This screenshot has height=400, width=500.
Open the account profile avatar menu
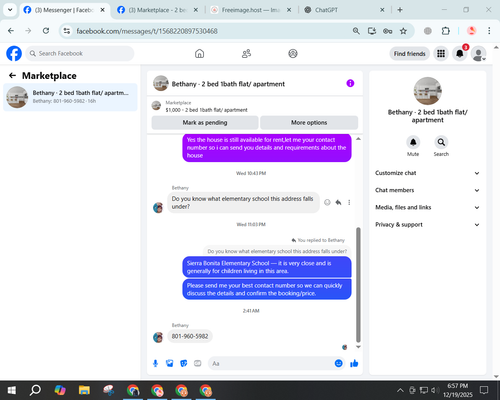pos(478,53)
